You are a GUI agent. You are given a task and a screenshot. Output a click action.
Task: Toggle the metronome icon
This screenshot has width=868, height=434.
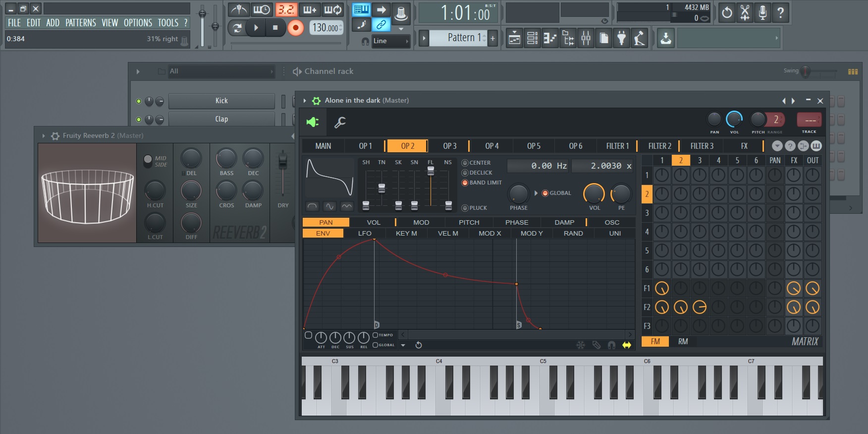click(x=239, y=9)
